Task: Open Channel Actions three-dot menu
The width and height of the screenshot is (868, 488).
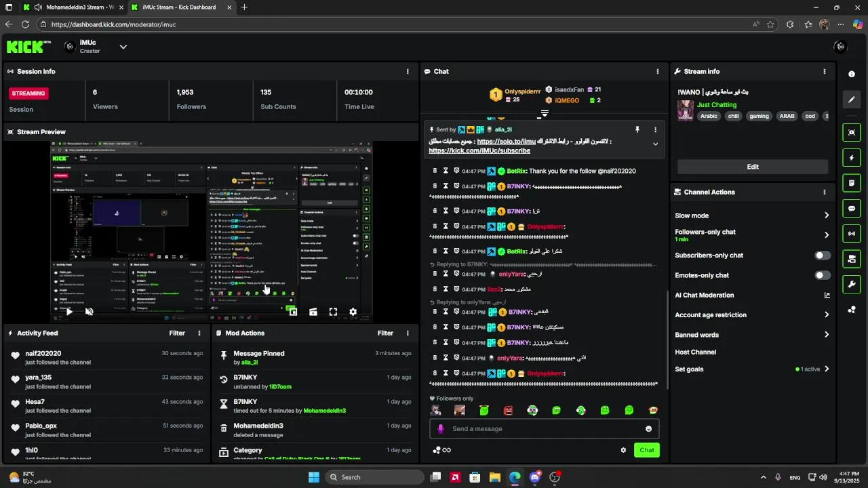Action: pos(825,192)
